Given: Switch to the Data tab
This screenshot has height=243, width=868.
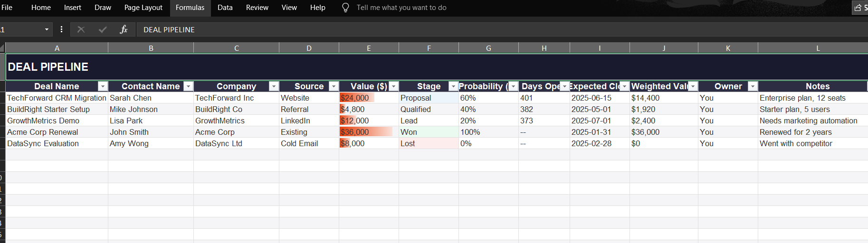Looking at the screenshot, I should coord(225,8).
